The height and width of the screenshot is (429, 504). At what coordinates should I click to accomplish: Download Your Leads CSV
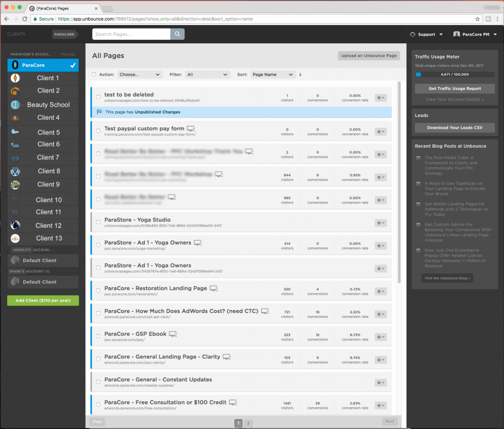tap(454, 127)
